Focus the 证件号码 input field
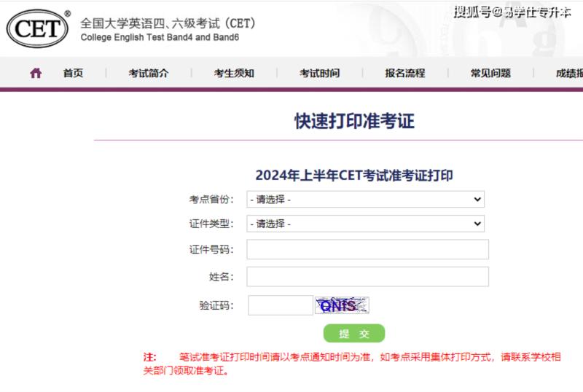The image size is (583, 392). click(368, 249)
